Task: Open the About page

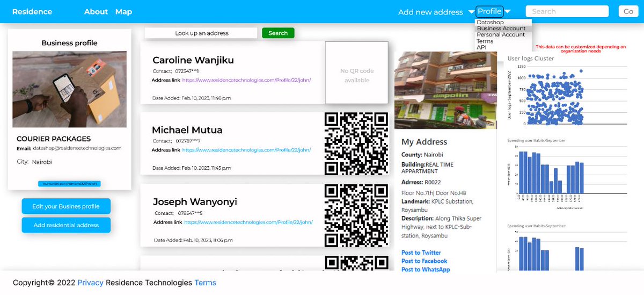Action: click(96, 11)
